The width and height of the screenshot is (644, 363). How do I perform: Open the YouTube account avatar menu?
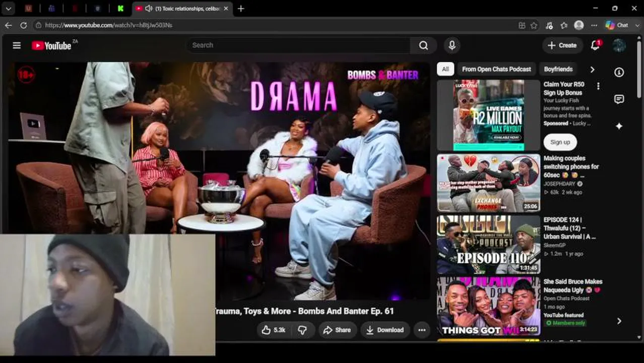coord(619,45)
